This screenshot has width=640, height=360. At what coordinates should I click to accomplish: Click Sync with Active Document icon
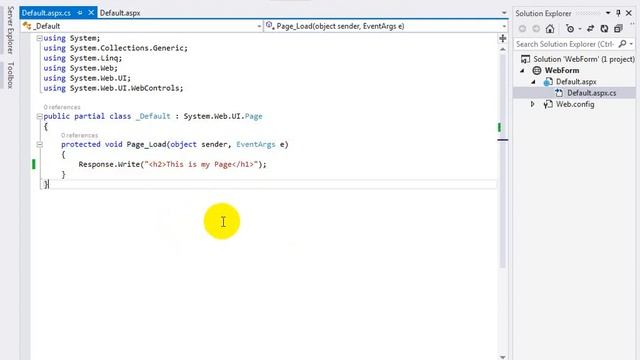click(590, 29)
